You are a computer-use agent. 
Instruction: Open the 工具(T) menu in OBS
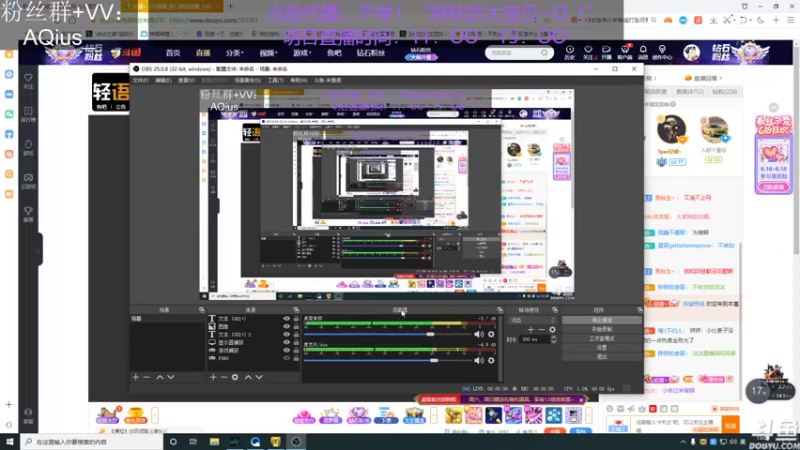[x=276, y=81]
